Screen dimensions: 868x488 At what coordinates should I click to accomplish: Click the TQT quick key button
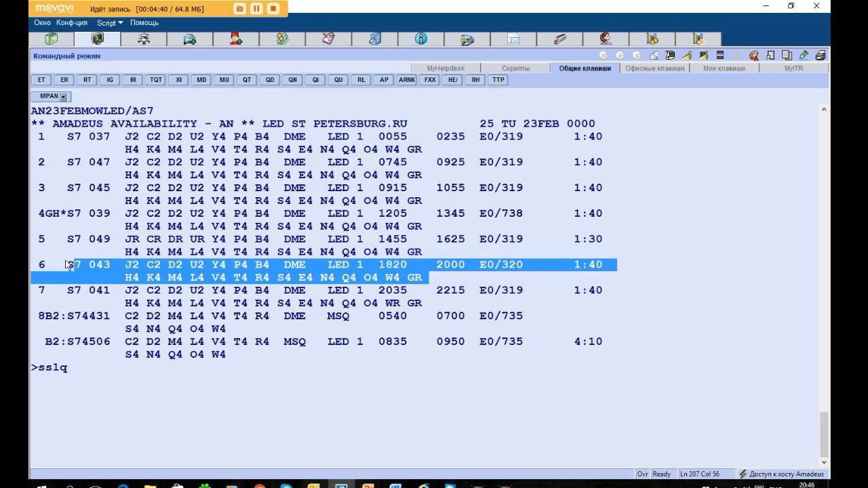156,80
